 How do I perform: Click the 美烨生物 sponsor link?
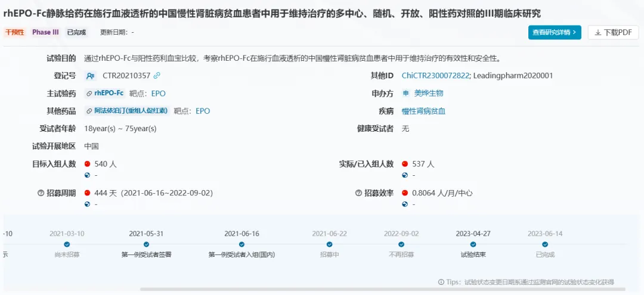[x=429, y=94]
